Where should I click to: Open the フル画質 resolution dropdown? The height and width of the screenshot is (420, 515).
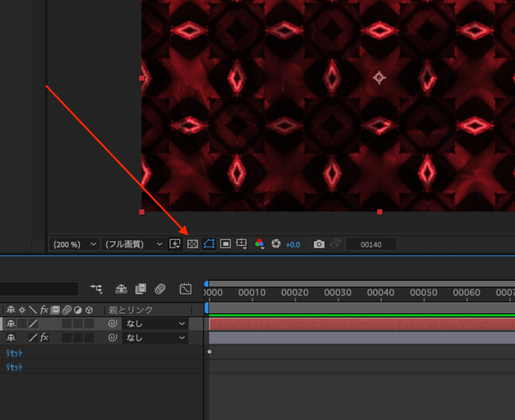(x=133, y=244)
